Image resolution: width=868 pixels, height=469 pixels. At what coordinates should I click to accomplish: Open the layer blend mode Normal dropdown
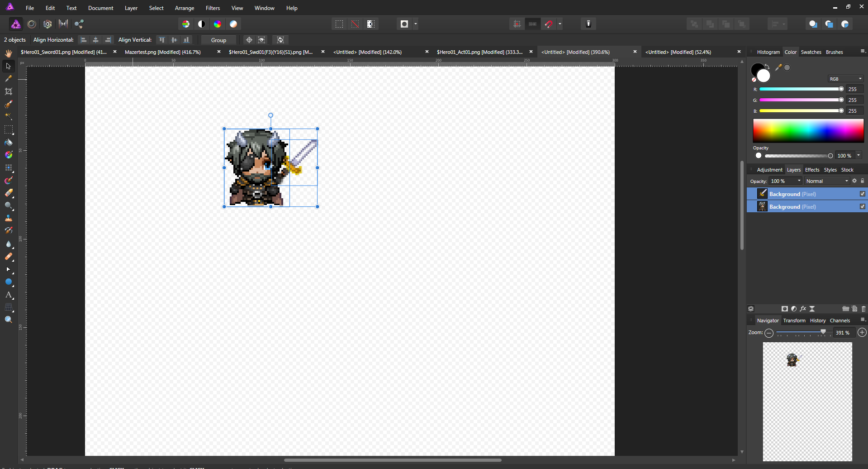pos(827,181)
